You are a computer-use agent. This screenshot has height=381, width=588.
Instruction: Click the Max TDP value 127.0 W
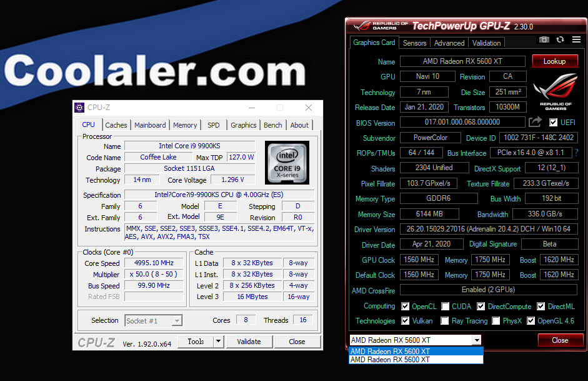pyautogui.click(x=241, y=157)
